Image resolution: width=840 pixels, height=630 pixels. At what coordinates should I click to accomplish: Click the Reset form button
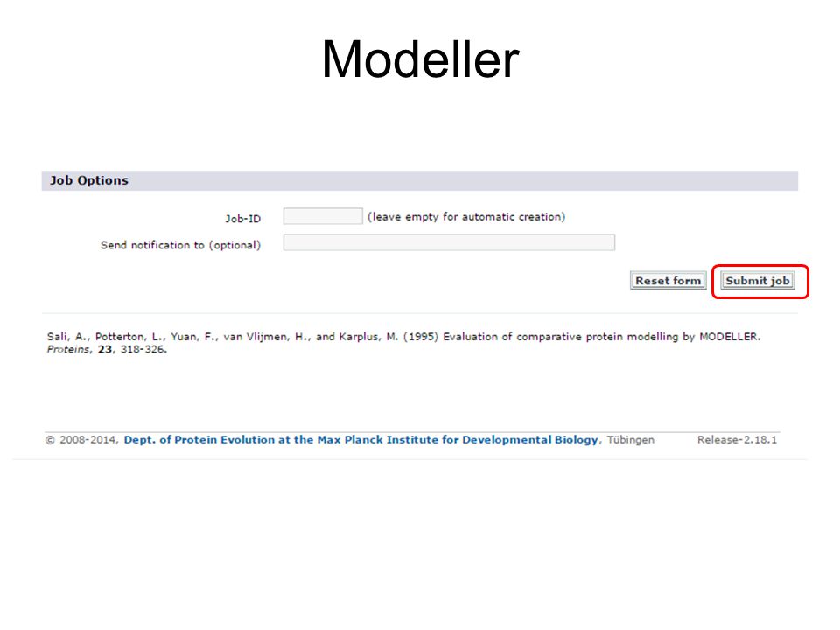point(668,281)
